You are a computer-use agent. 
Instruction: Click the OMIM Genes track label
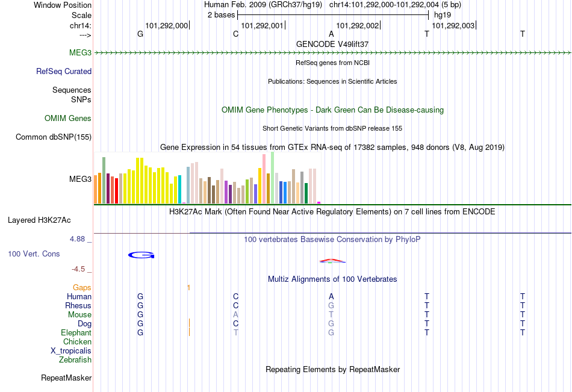point(68,118)
